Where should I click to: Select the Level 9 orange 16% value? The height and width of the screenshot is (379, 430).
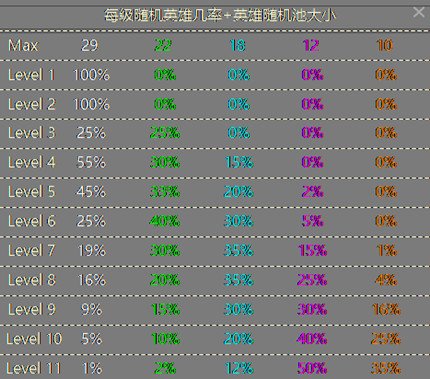click(386, 309)
